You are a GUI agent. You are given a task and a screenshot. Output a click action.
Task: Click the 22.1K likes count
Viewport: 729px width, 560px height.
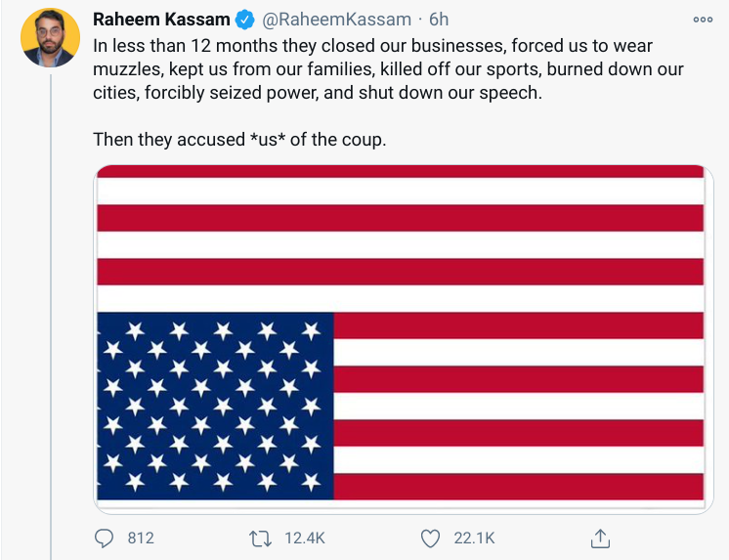(474, 538)
